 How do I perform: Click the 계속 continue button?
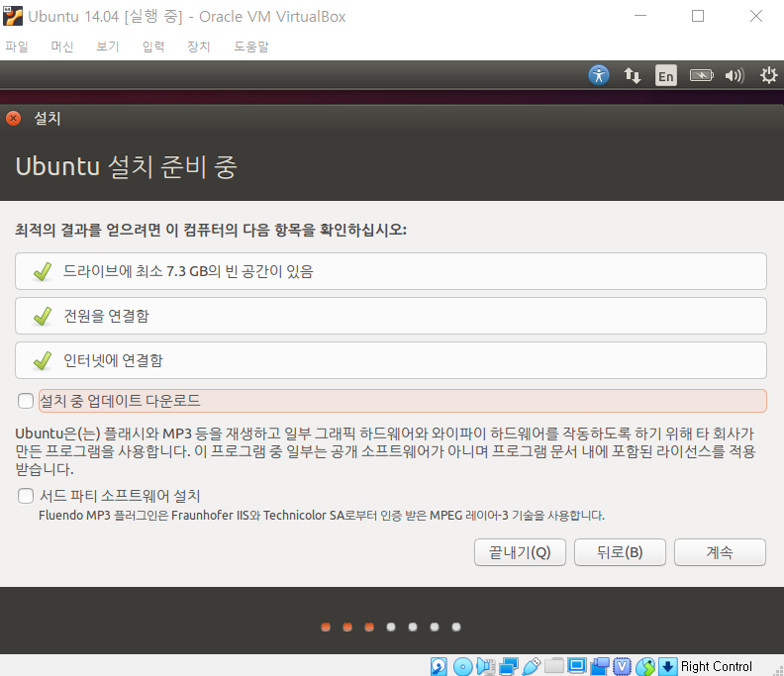tap(720, 552)
